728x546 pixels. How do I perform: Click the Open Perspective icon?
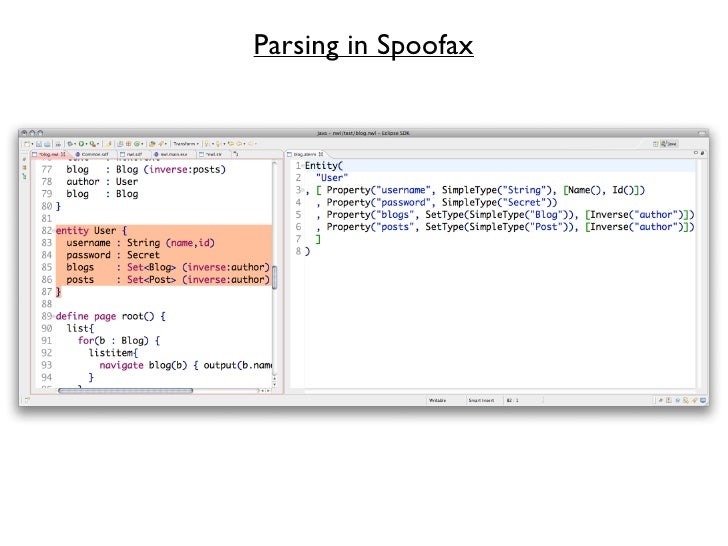(x=656, y=144)
